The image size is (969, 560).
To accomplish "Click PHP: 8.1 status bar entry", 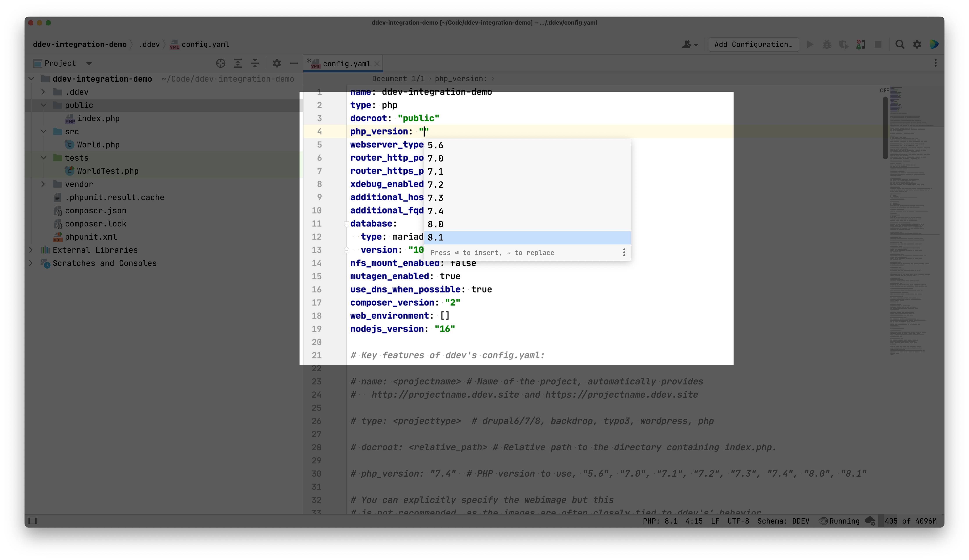I will pyautogui.click(x=660, y=521).
